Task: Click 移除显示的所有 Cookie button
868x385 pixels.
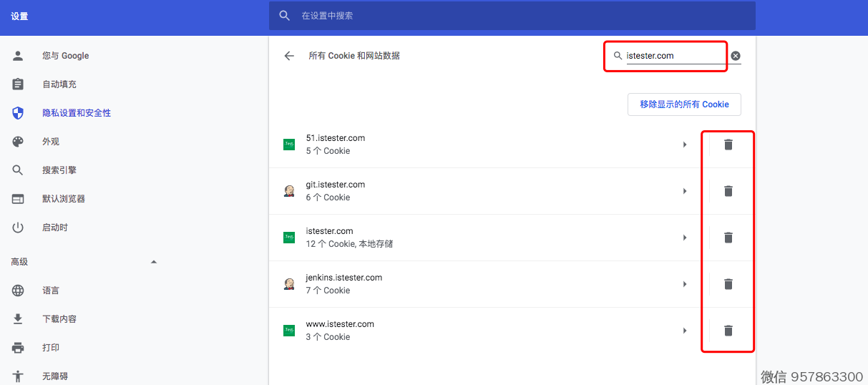Action: 684,104
